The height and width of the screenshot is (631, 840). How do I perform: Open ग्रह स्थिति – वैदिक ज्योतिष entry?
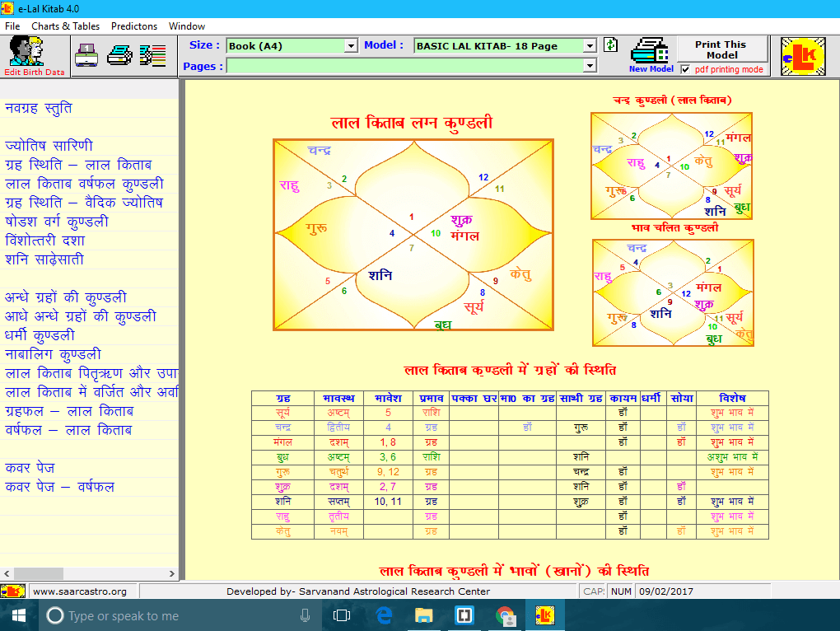coord(83,203)
